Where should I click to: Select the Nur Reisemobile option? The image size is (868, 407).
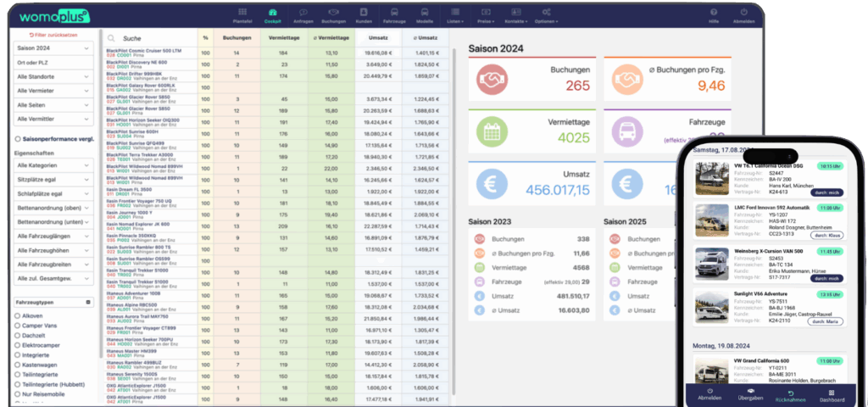(x=18, y=394)
